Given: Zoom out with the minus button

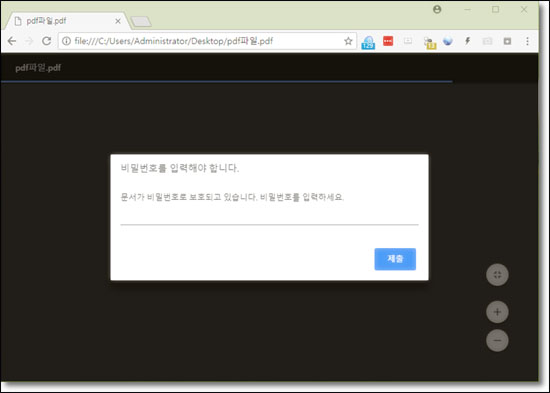Looking at the screenshot, I should (497, 340).
